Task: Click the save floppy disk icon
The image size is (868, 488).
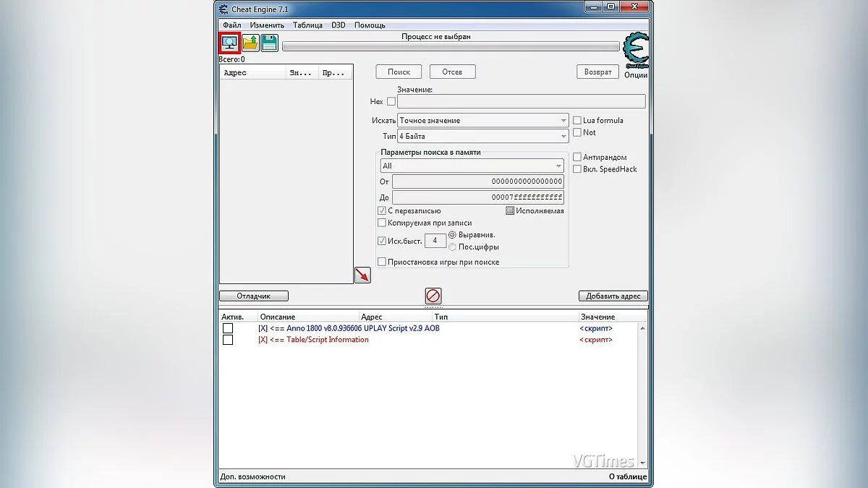Action: click(x=269, y=43)
